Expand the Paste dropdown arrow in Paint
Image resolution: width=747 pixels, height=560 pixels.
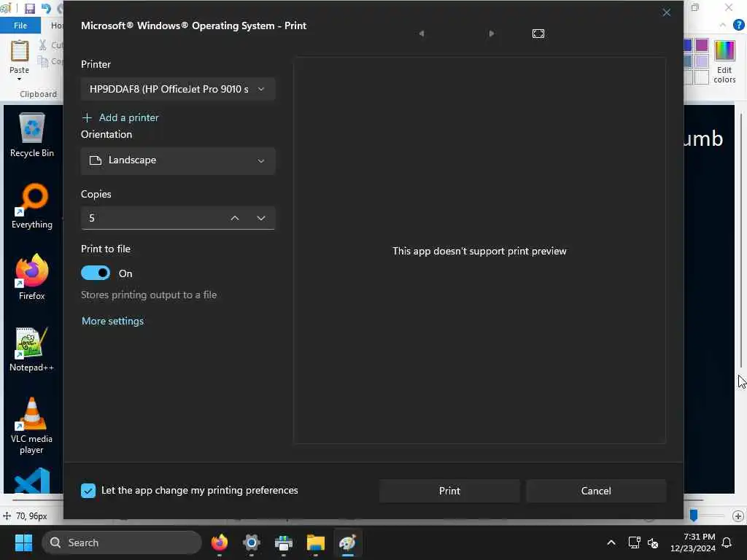coord(19,79)
